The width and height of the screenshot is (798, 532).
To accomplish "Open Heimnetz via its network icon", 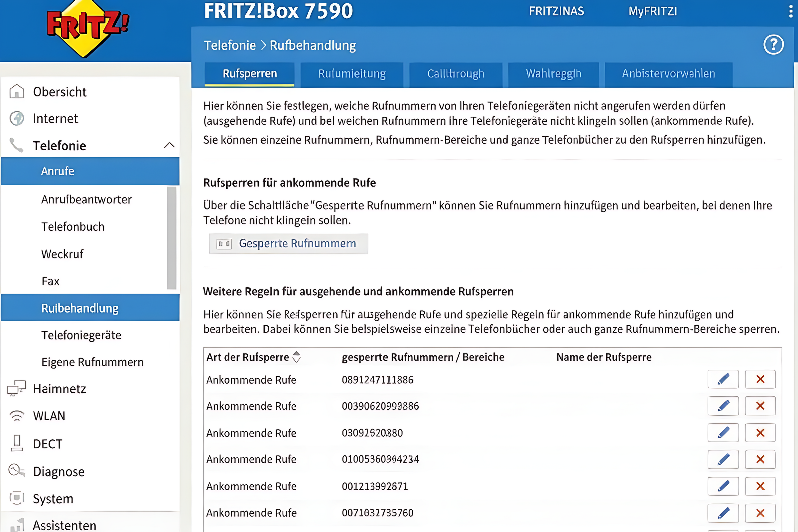I will click(x=16, y=388).
